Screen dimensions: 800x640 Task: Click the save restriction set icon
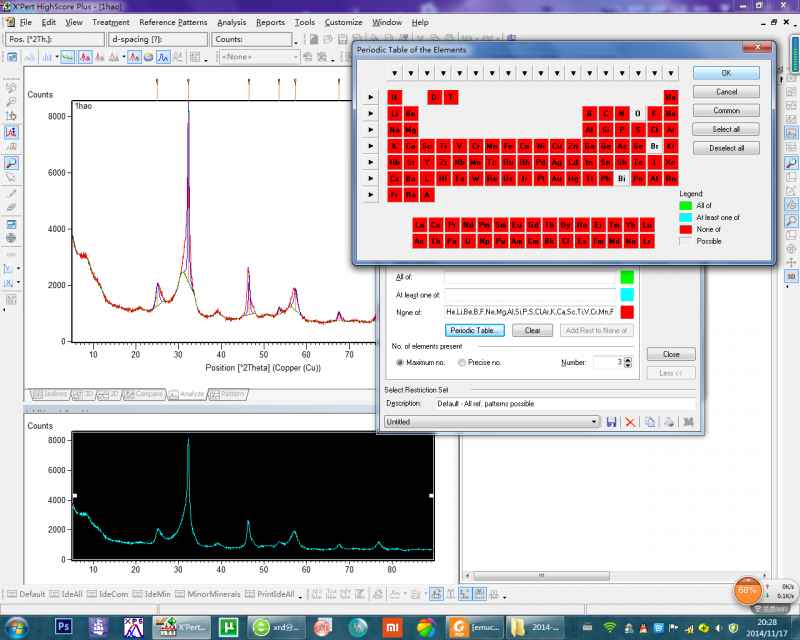pyautogui.click(x=611, y=422)
